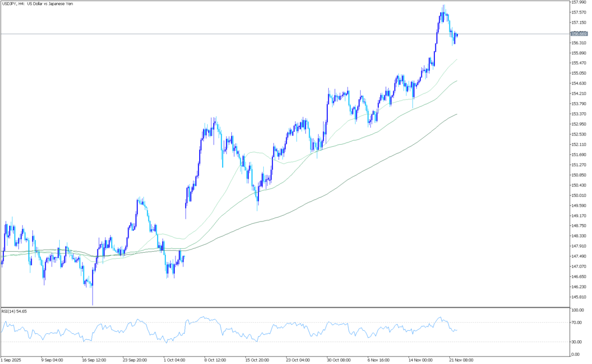Click the RSI 0.00 scale label
The image size is (592, 364).
pos(576,354)
